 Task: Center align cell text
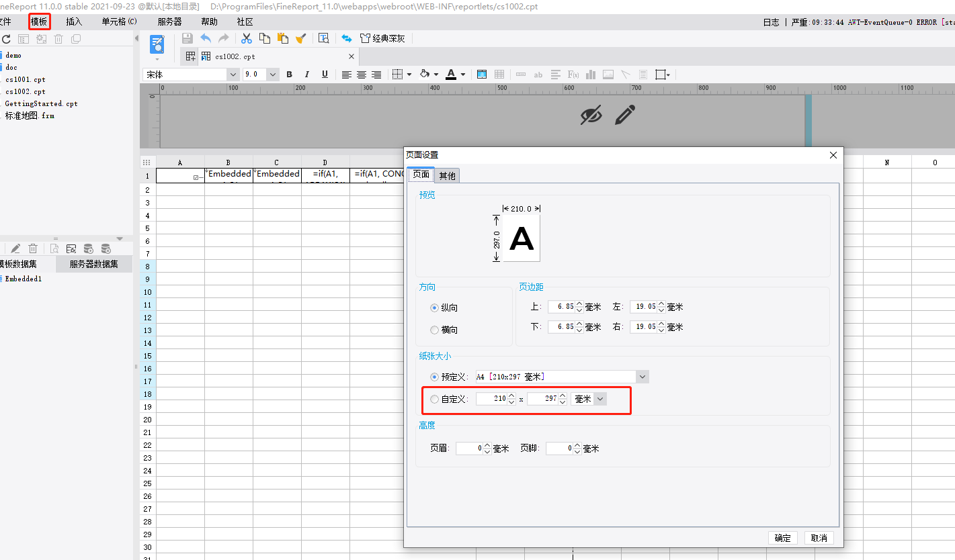[362, 75]
